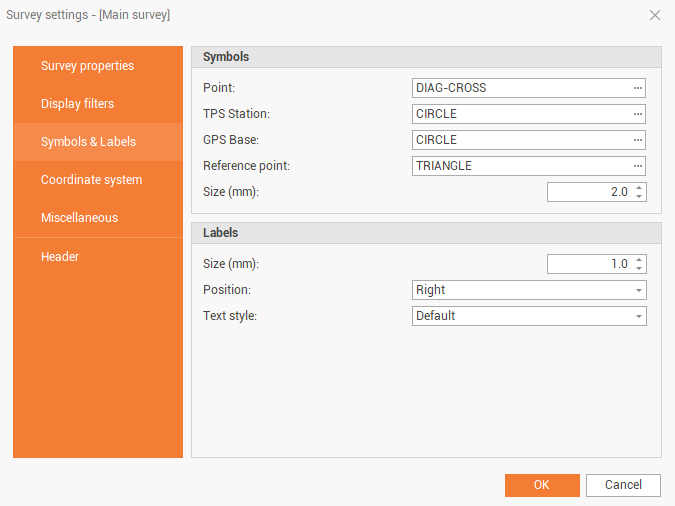Click the symbols Size (mm) value field
Screen dimensions: 675x506
pos(589,192)
